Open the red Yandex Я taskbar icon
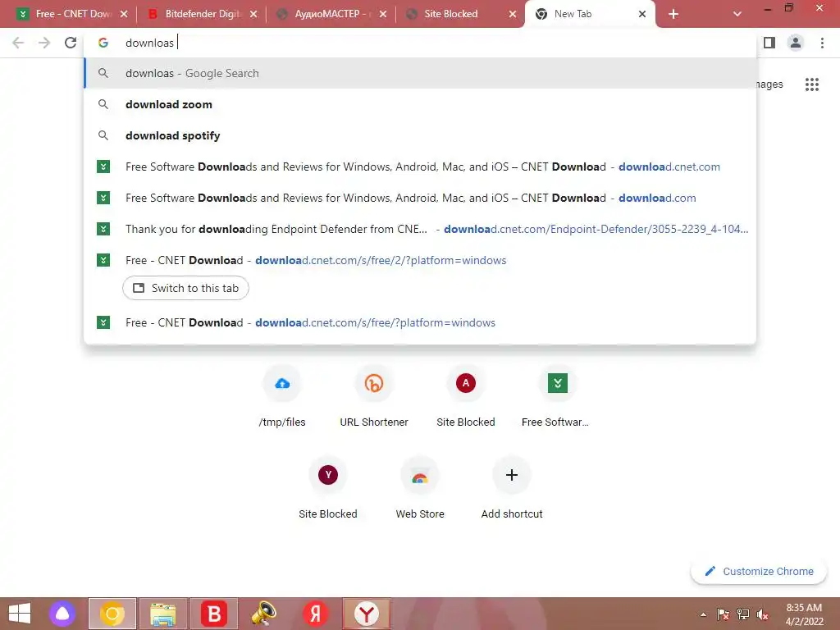The width and height of the screenshot is (840, 630). [315, 614]
